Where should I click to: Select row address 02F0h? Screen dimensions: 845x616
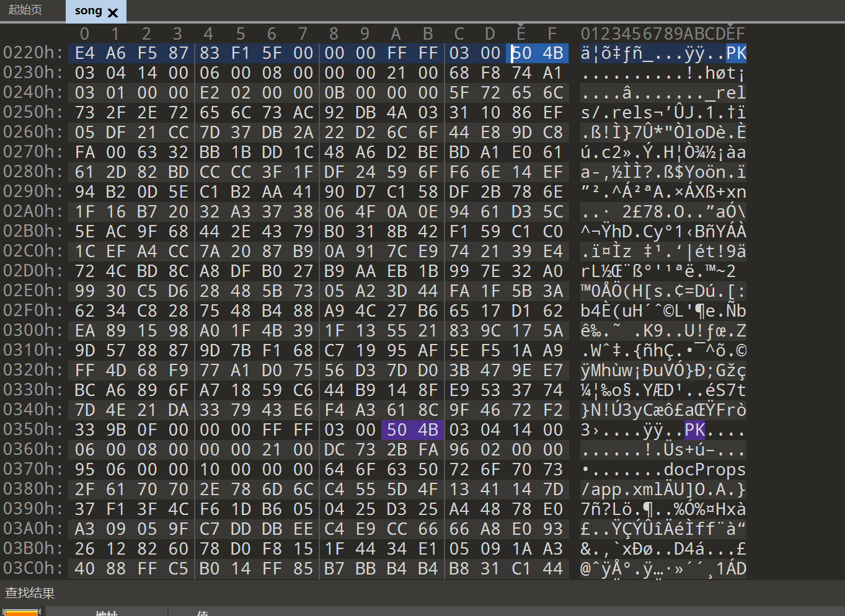pyautogui.click(x=33, y=311)
